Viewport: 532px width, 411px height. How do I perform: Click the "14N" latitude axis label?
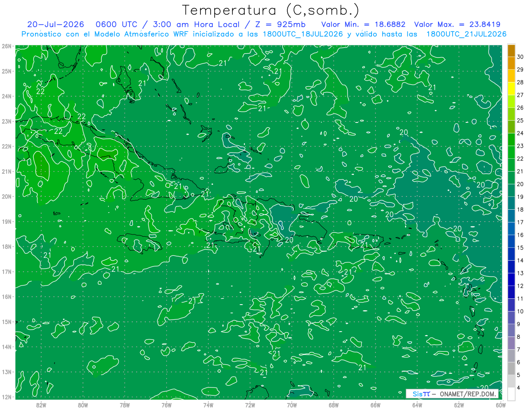[x=7, y=347]
